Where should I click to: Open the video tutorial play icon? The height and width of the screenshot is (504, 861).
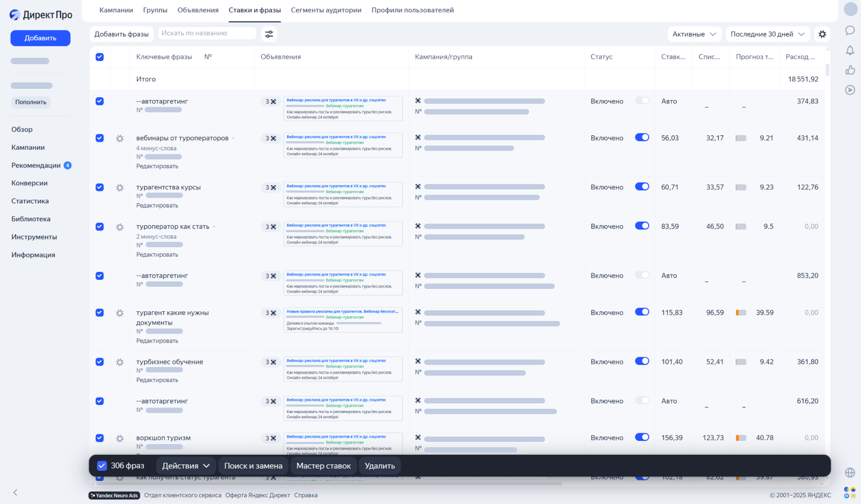pyautogui.click(x=850, y=90)
